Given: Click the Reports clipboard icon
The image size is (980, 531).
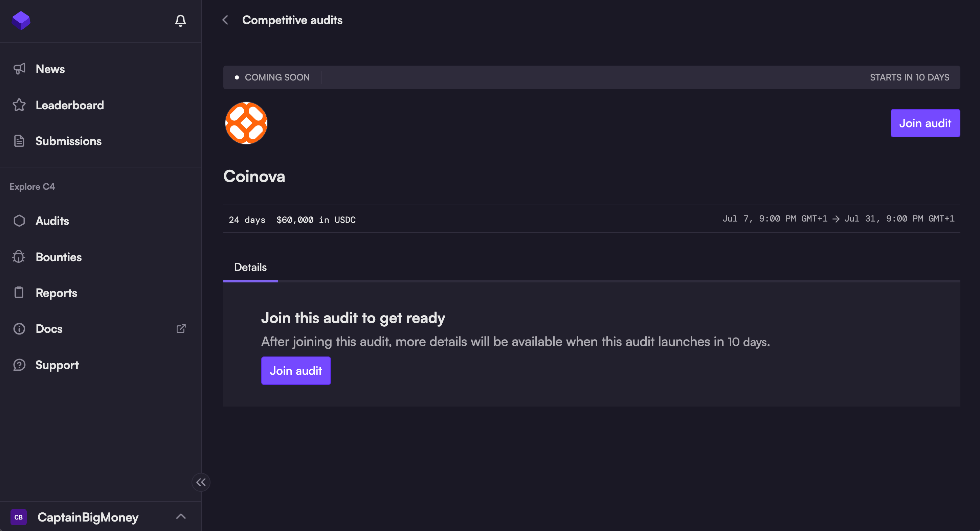Looking at the screenshot, I should [x=19, y=293].
